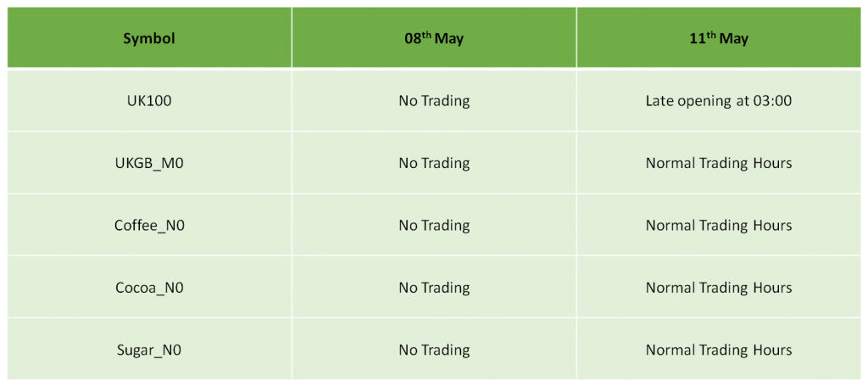
Task: Click the Symbol column header
Action: click(149, 38)
